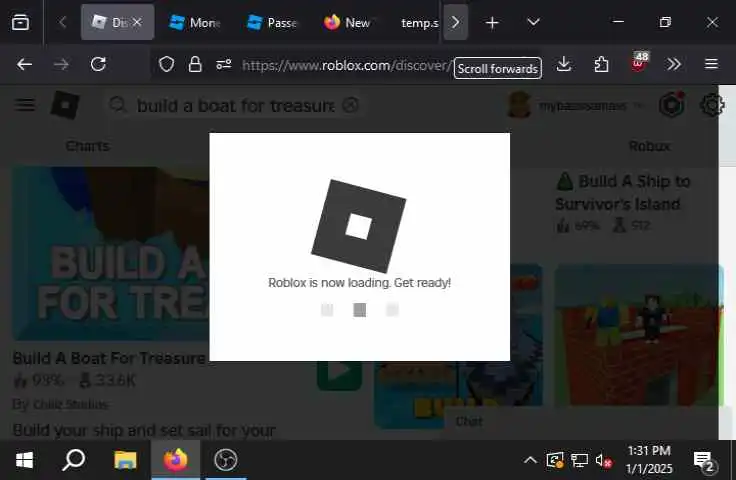Select the roblox.com URL field
The width and height of the screenshot is (736, 480).
(x=346, y=65)
